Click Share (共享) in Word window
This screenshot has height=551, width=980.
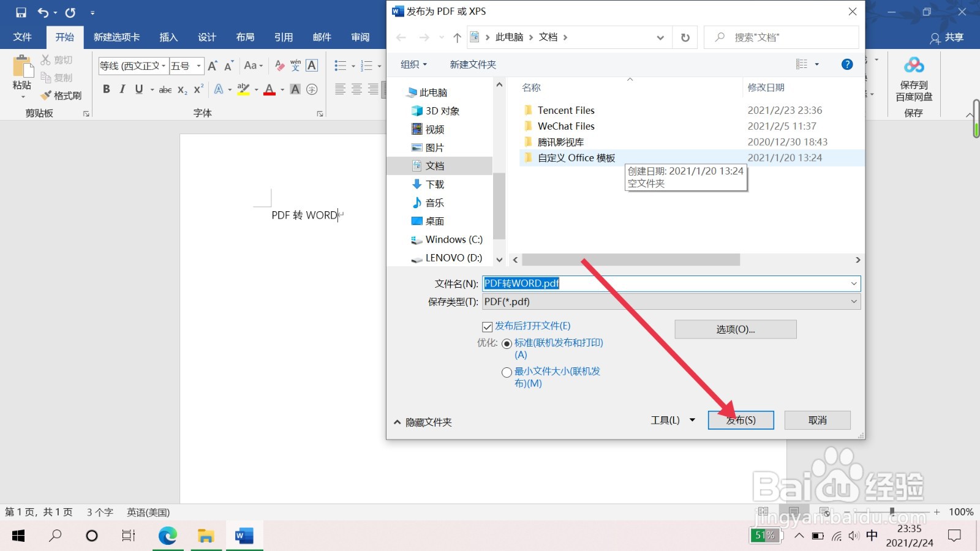pyautogui.click(x=947, y=37)
